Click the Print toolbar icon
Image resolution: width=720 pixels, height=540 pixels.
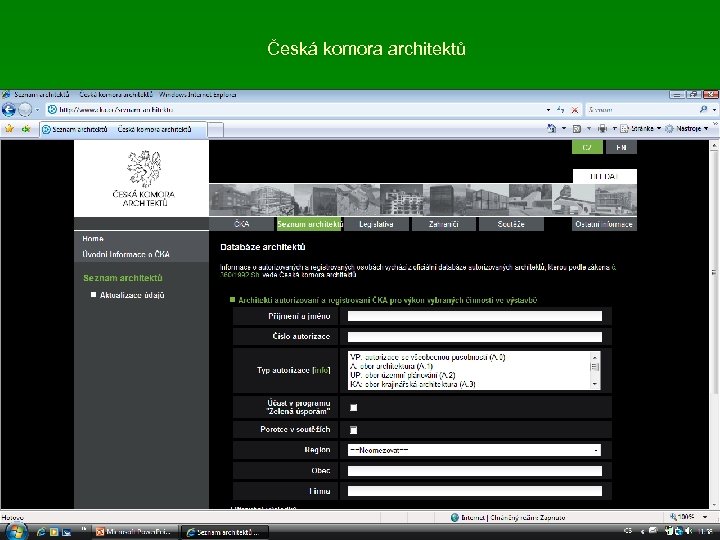pyautogui.click(x=602, y=129)
